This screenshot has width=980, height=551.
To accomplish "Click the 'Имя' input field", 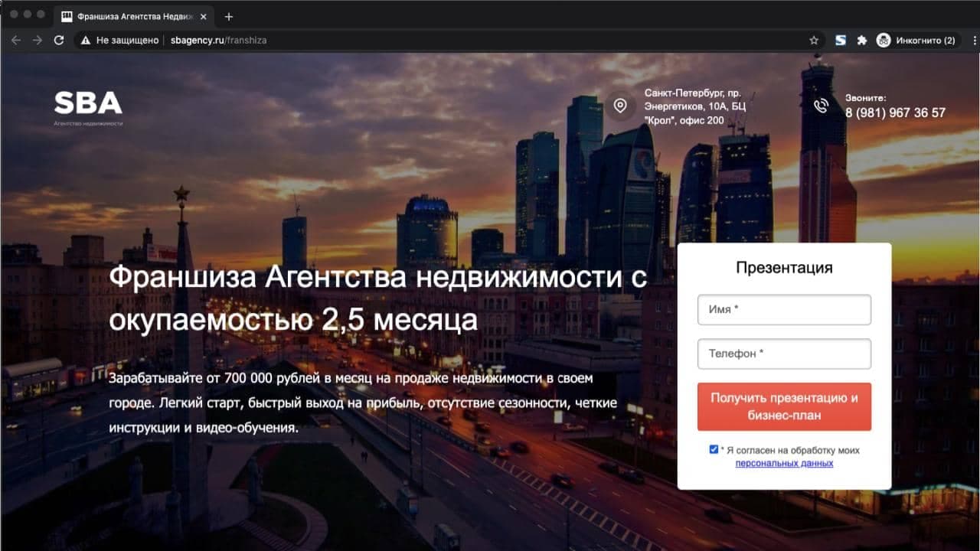I will click(784, 310).
